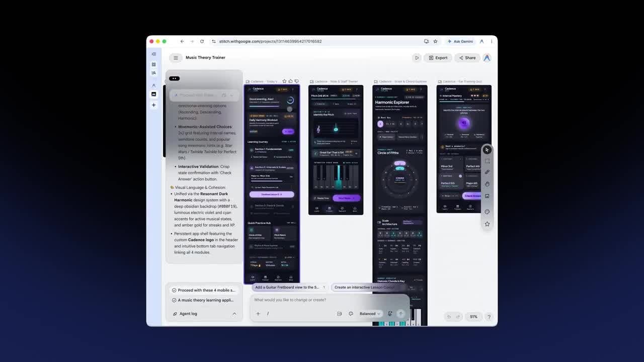
Task: Click the star tool at the toolbar bottom
Action: (487, 224)
